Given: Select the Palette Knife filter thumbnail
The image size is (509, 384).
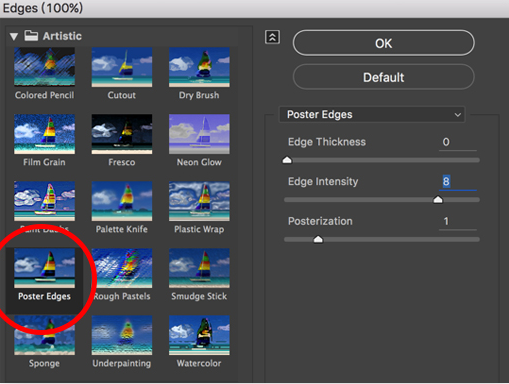Looking at the screenshot, I should pyautogui.click(x=122, y=201).
